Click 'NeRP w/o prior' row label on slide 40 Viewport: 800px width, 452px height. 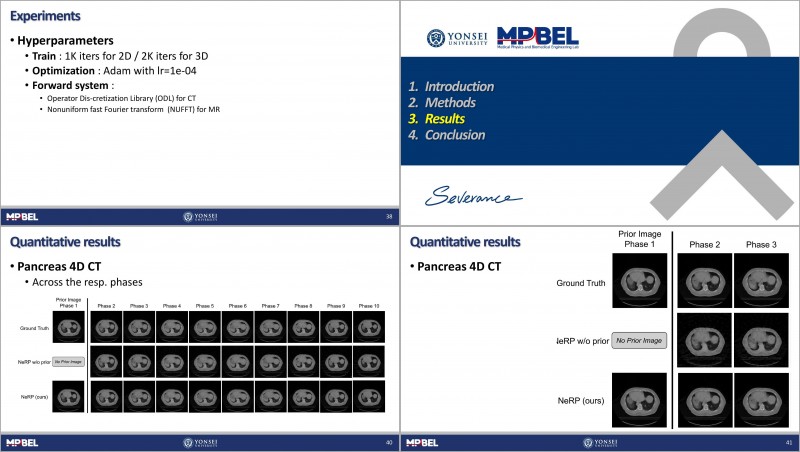click(34, 362)
